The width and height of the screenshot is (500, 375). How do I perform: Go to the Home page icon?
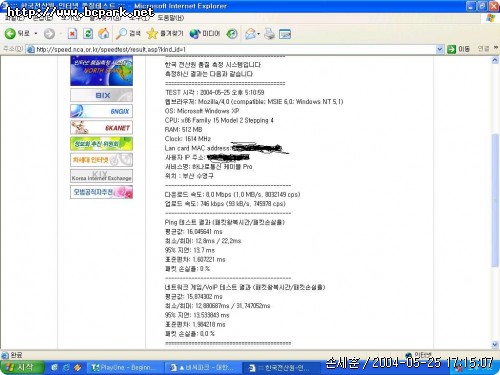point(104,33)
